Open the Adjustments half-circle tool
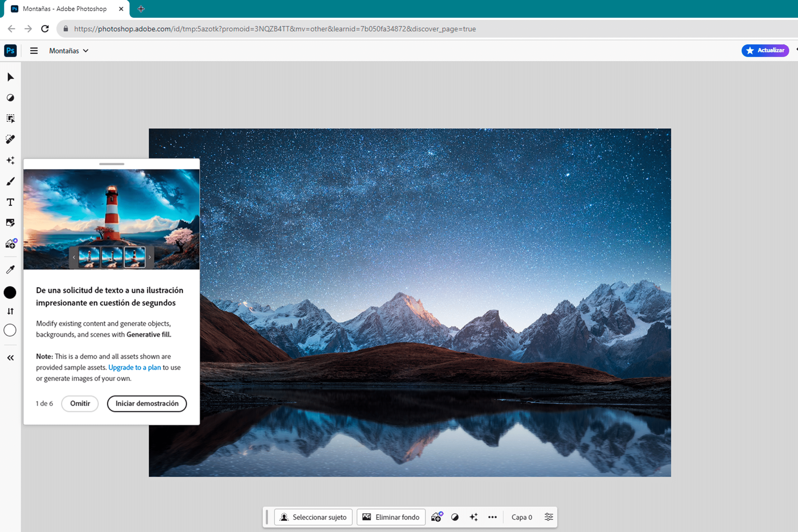The height and width of the screenshot is (532, 798). point(11,98)
